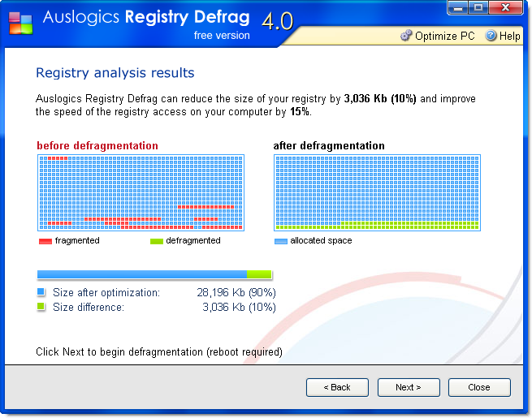Click the registry size progress bar
532x418 pixels.
pos(154,274)
